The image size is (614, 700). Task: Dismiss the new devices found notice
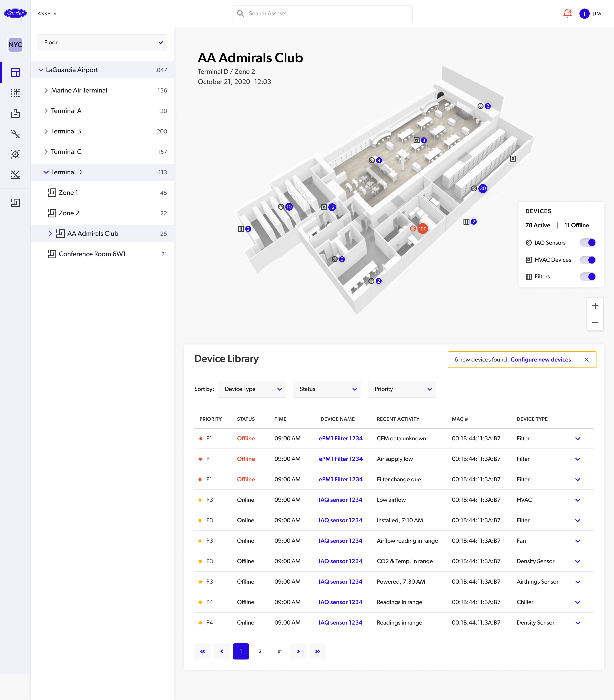586,360
